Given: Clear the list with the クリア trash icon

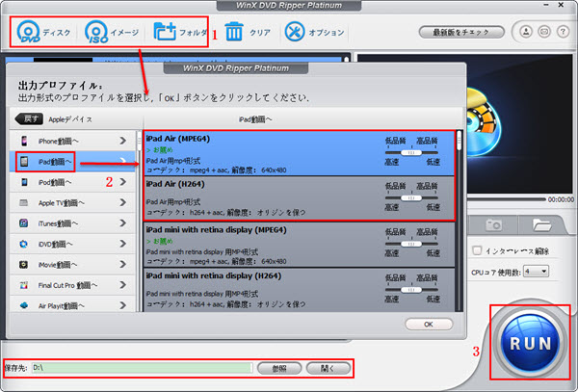Looking at the screenshot, I should (234, 32).
